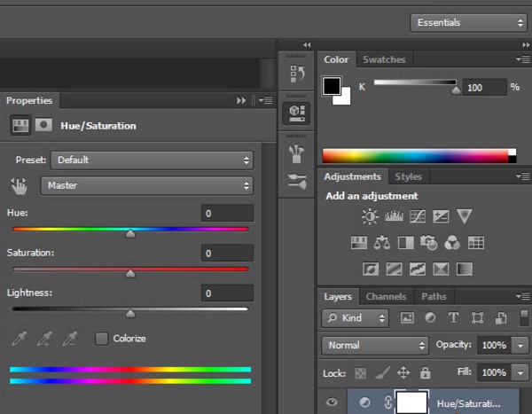The width and height of the screenshot is (532, 414).
Task: Add a Vibrance adjustment
Action: pos(464,216)
